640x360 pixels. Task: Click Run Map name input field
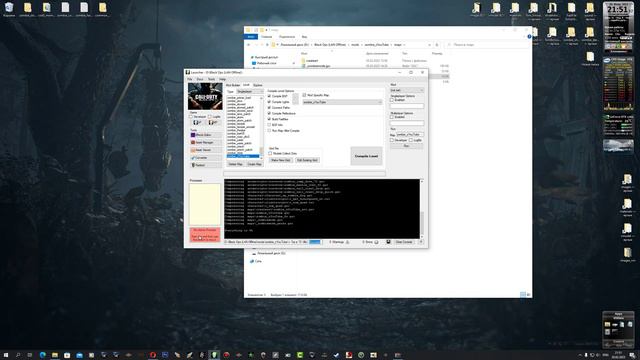click(410, 134)
